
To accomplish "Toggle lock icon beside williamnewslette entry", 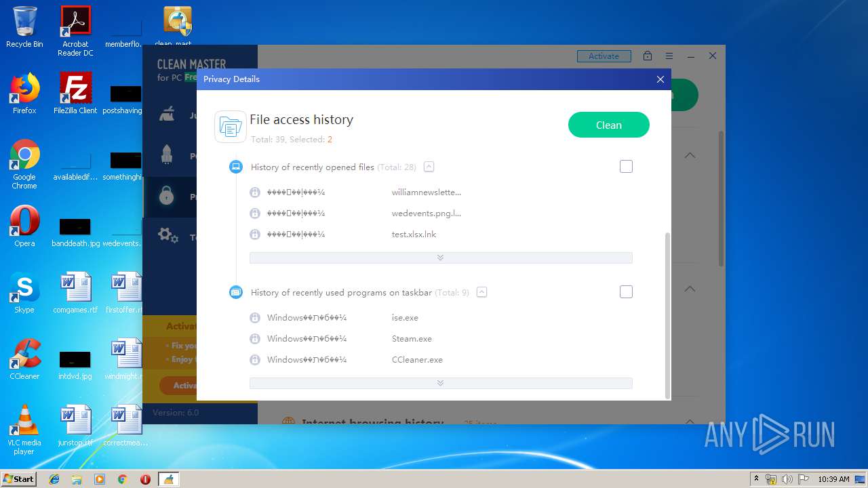I will [255, 192].
